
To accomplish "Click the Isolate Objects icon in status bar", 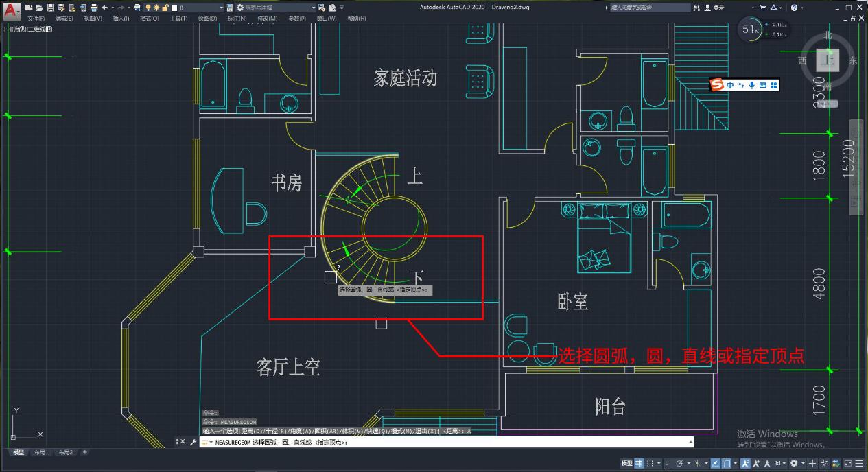I will click(x=823, y=463).
